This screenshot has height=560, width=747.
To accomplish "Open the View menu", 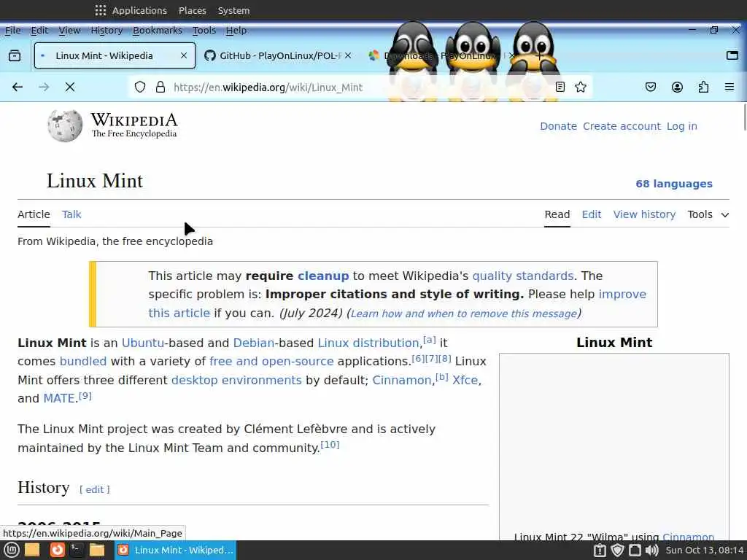I will tap(69, 31).
